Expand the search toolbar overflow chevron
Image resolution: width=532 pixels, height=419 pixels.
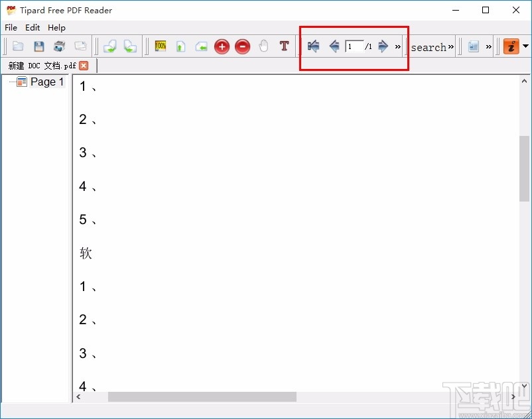click(451, 46)
